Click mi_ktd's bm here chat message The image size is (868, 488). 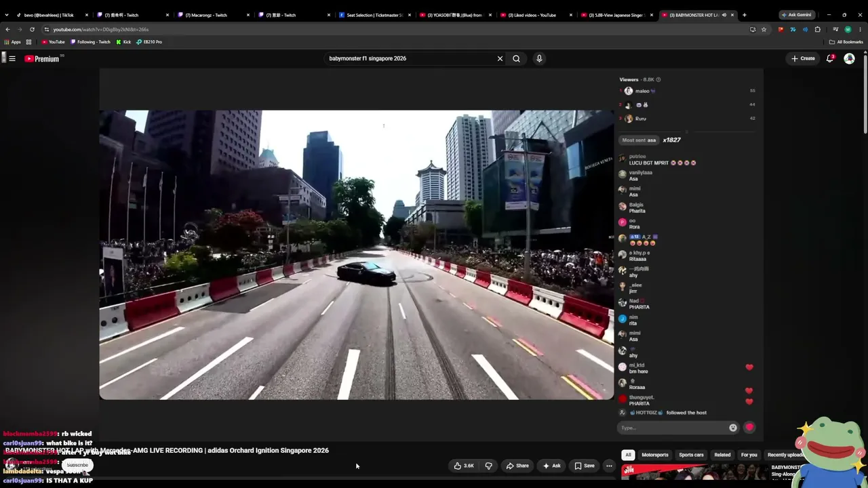[x=633, y=369]
